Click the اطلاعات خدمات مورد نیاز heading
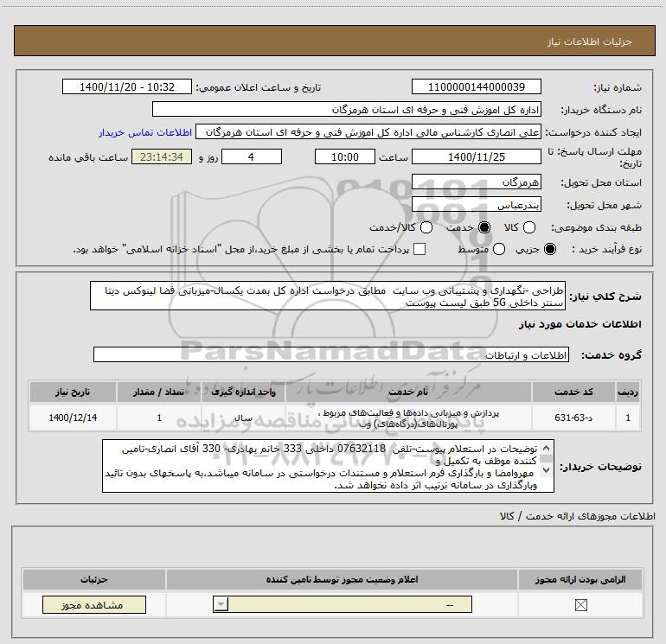 pos(580,324)
